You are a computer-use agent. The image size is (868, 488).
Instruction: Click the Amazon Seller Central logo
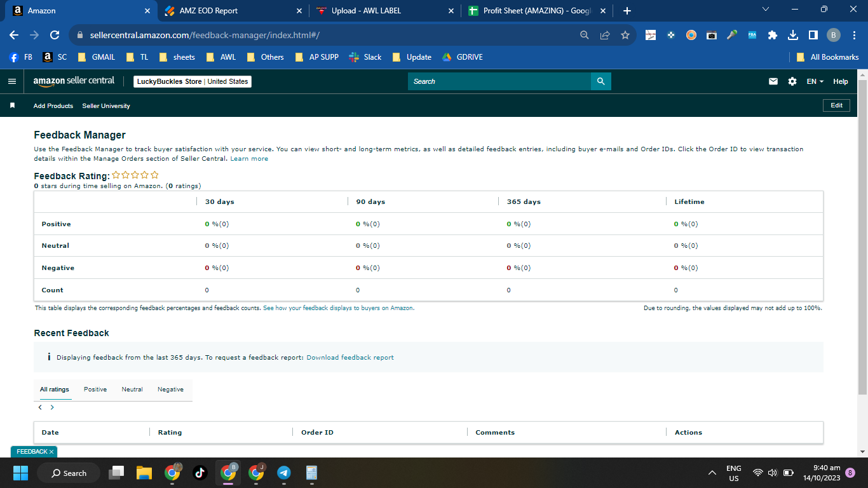[x=74, y=81]
